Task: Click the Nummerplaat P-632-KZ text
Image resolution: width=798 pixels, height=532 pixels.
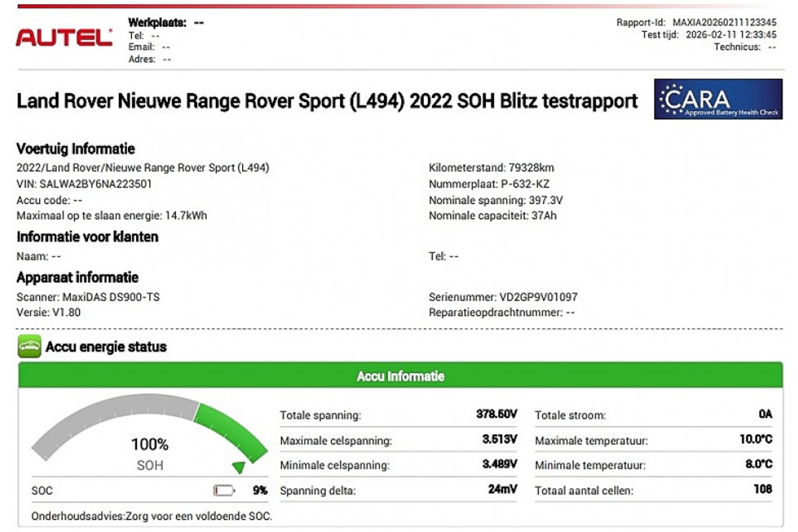Action: (489, 184)
